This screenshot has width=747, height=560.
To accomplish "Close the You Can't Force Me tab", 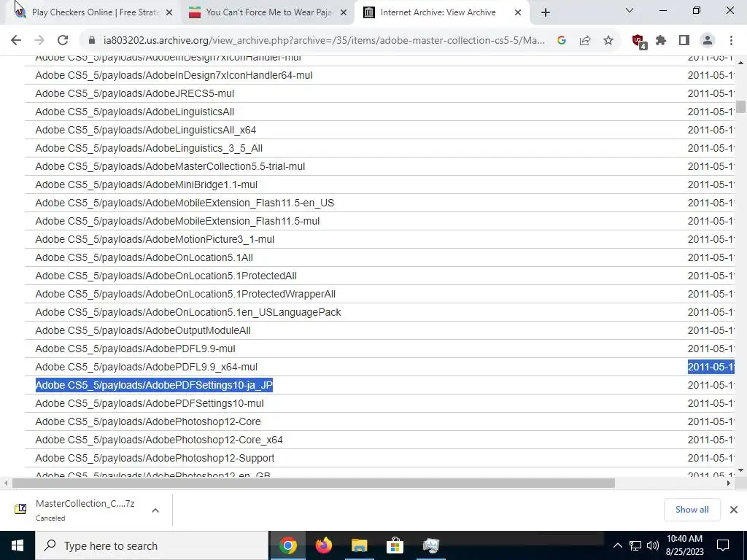I will (x=344, y=13).
